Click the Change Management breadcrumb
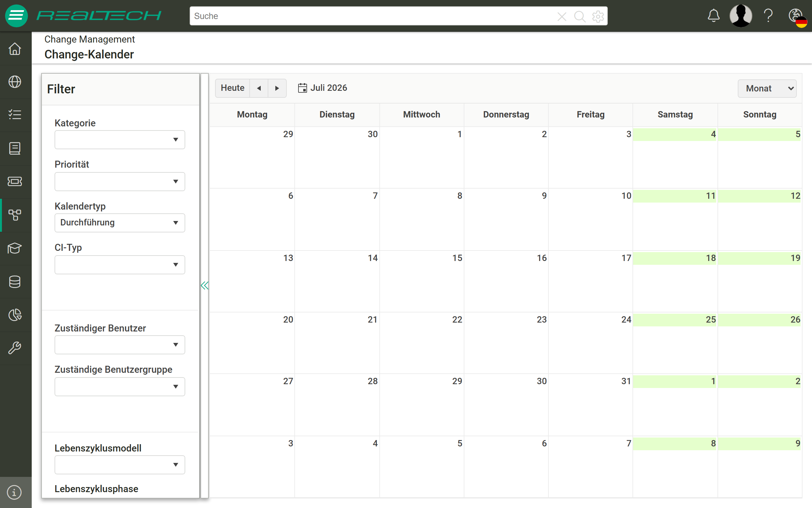Screen dimensions: 812x508 89,39
